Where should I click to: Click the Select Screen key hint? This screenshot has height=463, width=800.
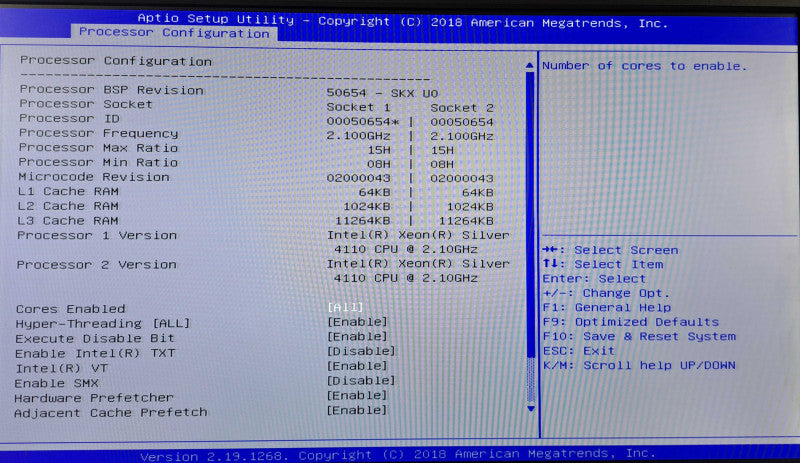(x=610, y=250)
